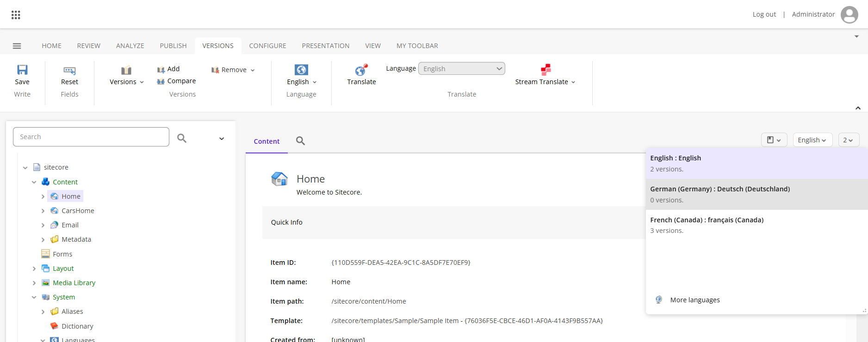This screenshot has height=342, width=868.
Task: Select the CarsHome item in tree
Action: tap(78, 211)
